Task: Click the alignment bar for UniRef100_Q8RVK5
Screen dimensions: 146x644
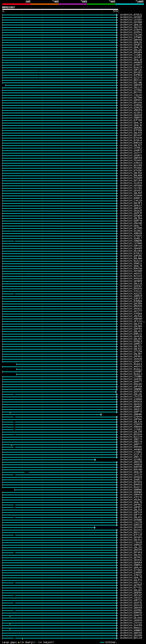Action: pyautogui.click(x=61, y=85)
